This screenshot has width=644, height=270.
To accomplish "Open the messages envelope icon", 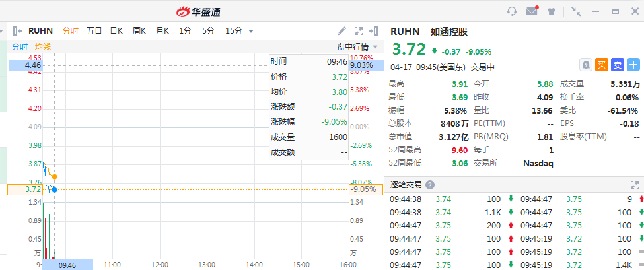I will pos(532,11).
